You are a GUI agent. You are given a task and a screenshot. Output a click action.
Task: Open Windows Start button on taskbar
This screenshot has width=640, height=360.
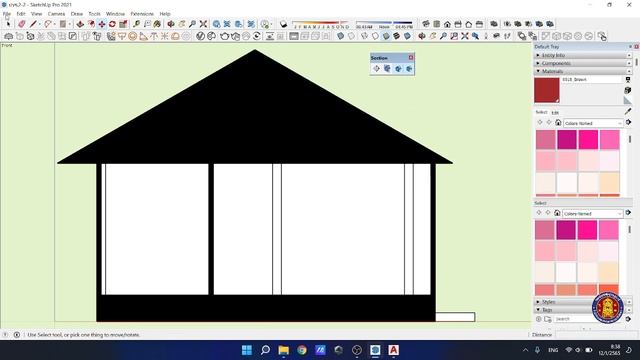(247, 350)
